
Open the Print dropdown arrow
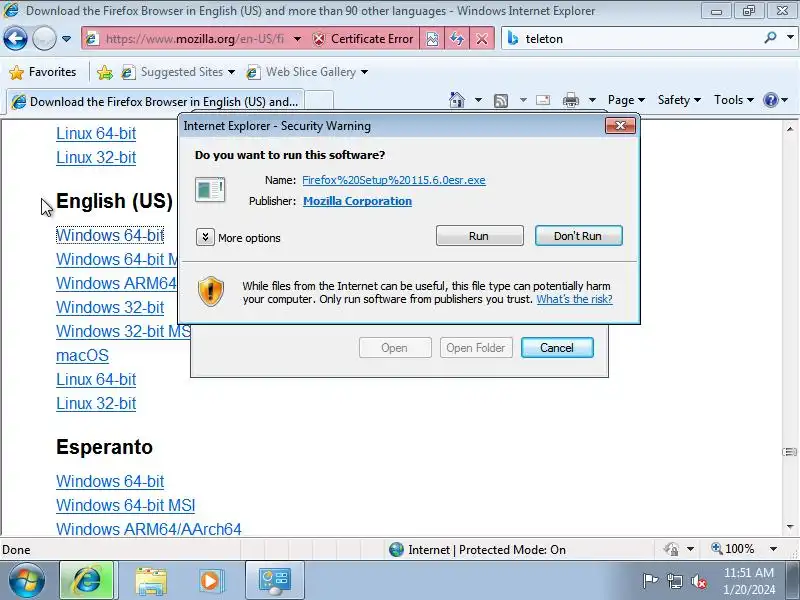point(592,100)
